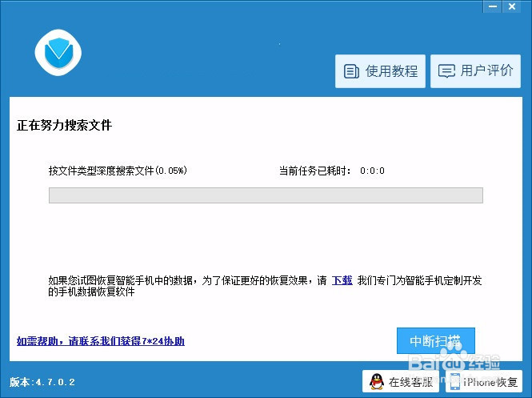Viewport: 532px width, 398px height.
Task: Follow the 下载 download link
Action: tap(342, 280)
